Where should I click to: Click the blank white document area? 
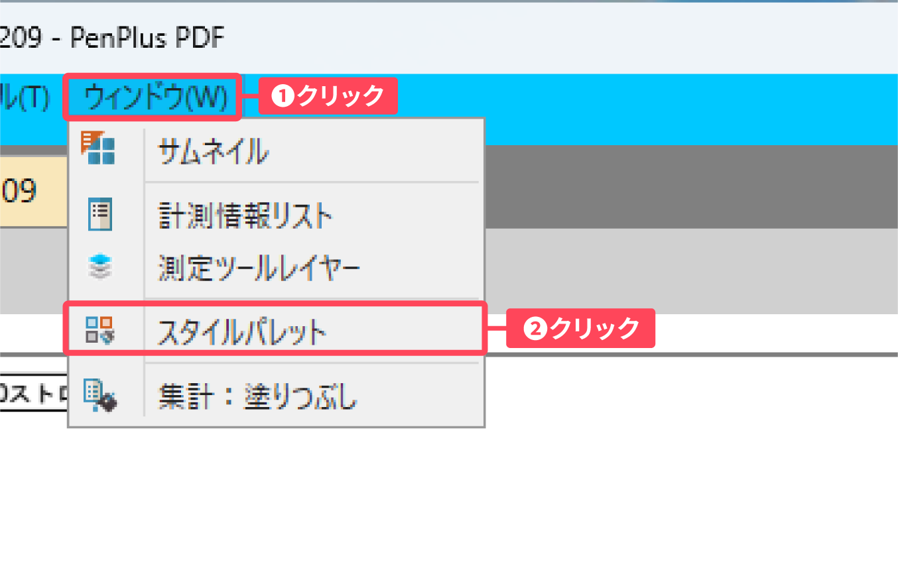pyautogui.click(x=663, y=477)
